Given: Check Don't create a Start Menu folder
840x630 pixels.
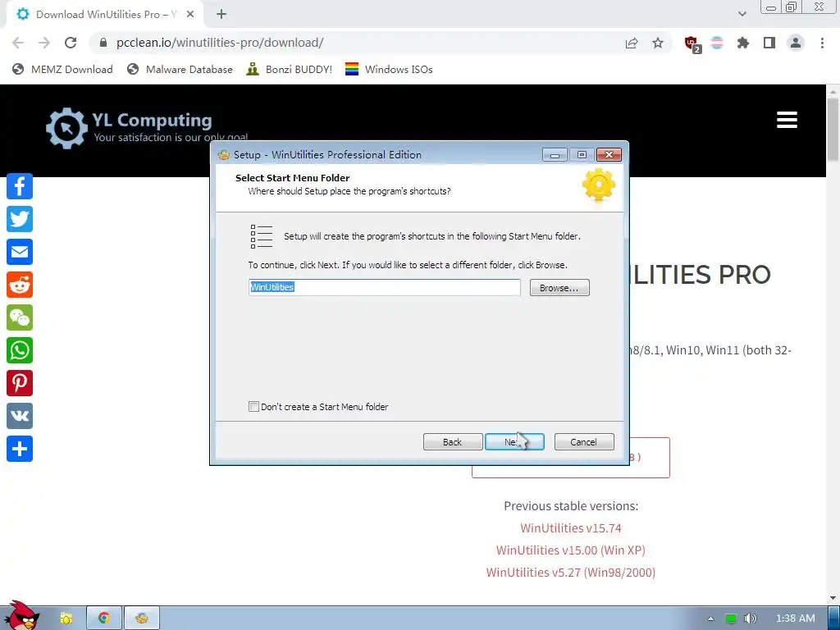Looking at the screenshot, I should click(254, 407).
